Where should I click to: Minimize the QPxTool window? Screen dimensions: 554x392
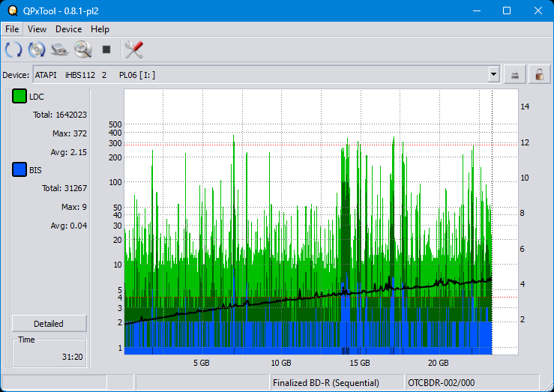(477, 10)
